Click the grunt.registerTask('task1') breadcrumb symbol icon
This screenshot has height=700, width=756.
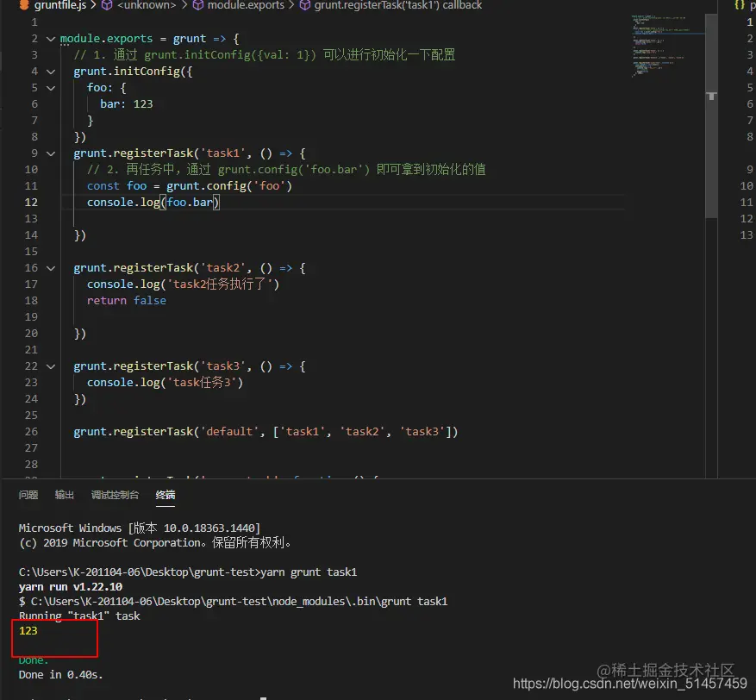point(304,5)
